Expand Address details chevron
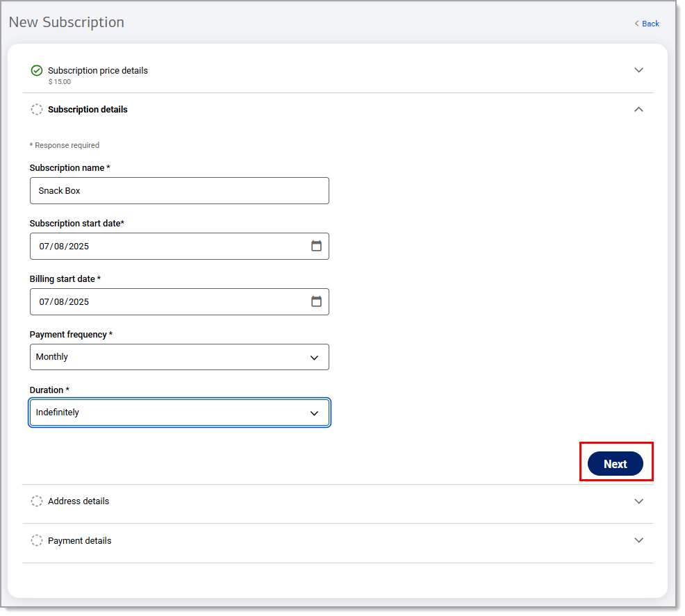 [638, 501]
